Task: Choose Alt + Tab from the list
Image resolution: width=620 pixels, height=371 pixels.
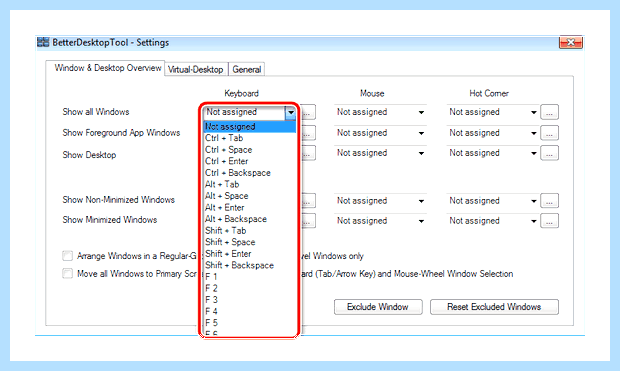Action: point(250,184)
